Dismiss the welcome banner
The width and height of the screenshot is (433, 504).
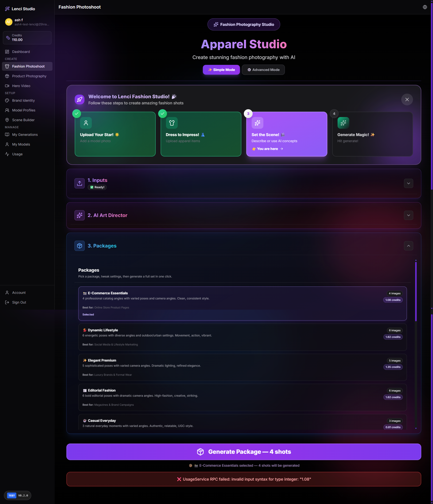click(407, 99)
